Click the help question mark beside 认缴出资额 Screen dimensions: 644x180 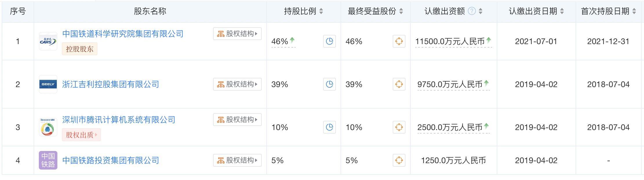472,11
